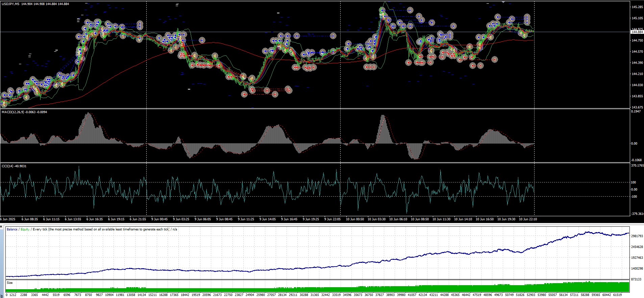The height and width of the screenshot is (298, 644).
Task: Click the time axis label 6 Jun 21:55
Action: click(x=138, y=219)
